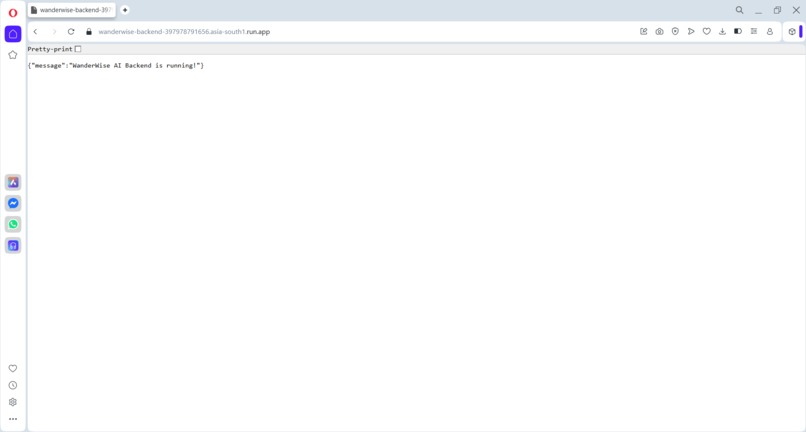806x432 pixels.
Task: Reload the current page
Action: [x=71, y=31]
